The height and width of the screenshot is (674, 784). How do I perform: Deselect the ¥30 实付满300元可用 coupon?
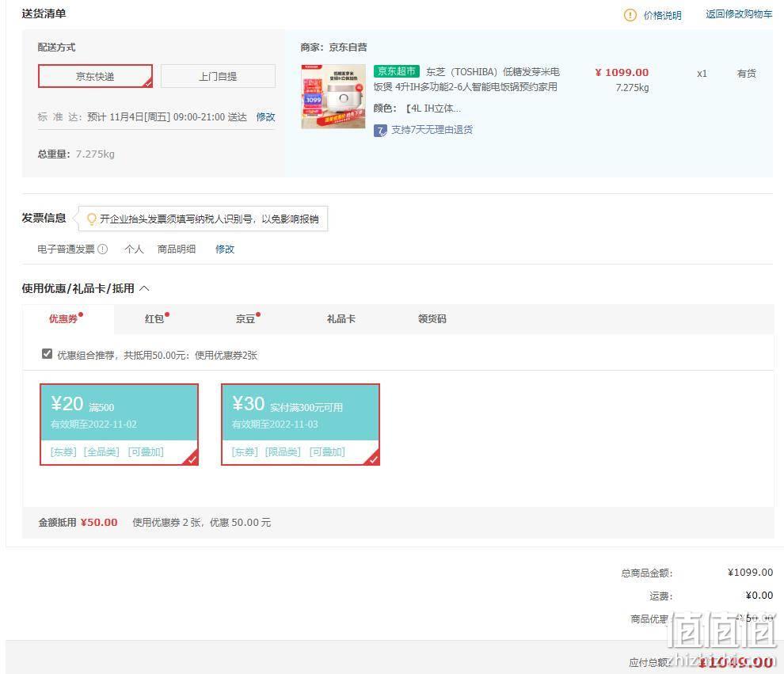[x=300, y=425]
